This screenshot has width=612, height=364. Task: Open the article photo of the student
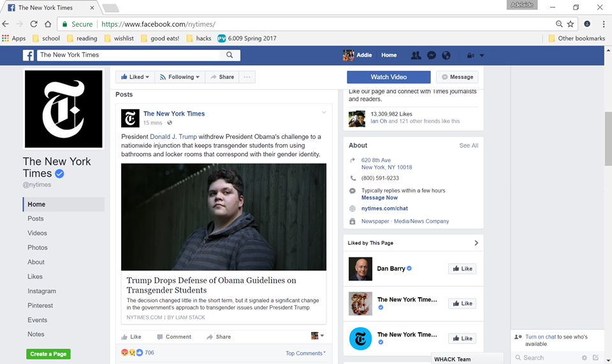point(224,217)
